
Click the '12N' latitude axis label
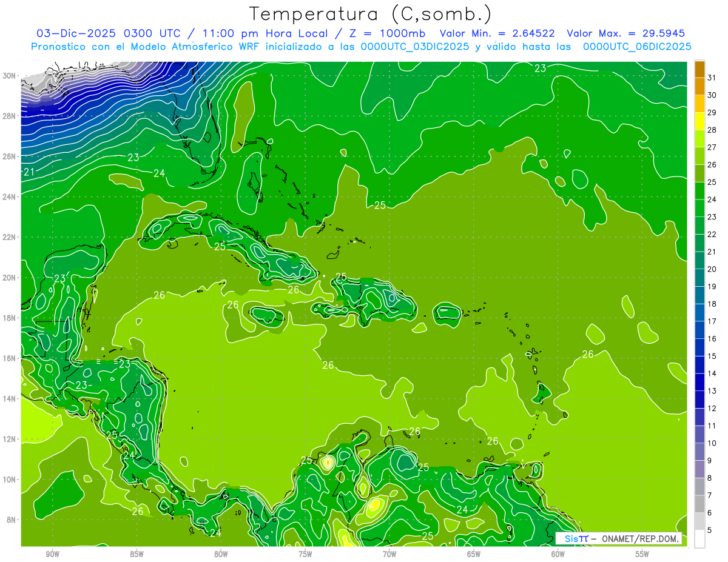pyautogui.click(x=10, y=439)
